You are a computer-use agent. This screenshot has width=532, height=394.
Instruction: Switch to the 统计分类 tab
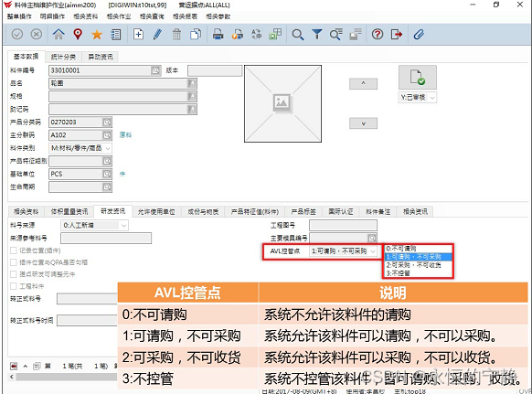pyautogui.click(x=63, y=57)
